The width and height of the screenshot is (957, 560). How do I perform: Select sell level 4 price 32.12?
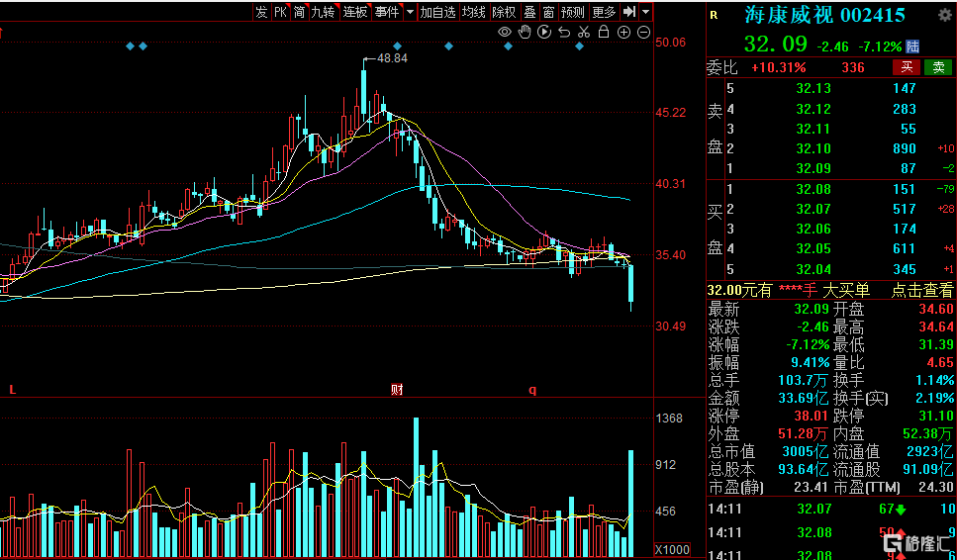(x=813, y=109)
